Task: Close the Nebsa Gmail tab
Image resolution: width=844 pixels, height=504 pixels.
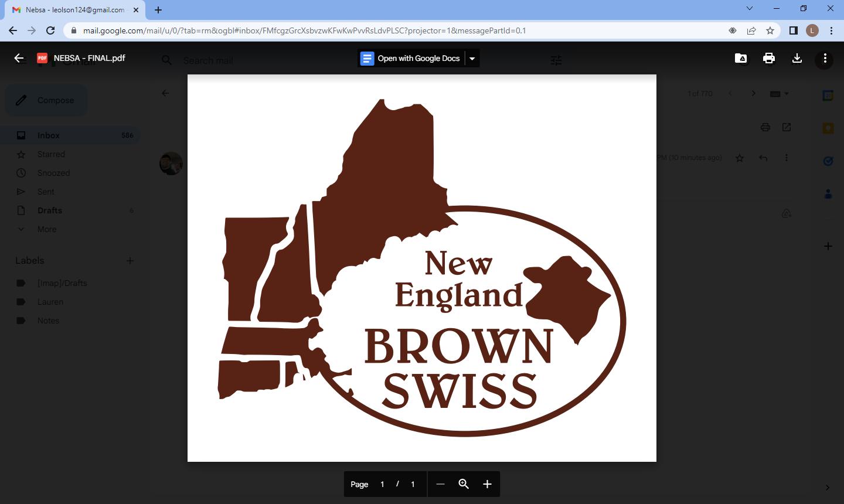Action: 135,10
